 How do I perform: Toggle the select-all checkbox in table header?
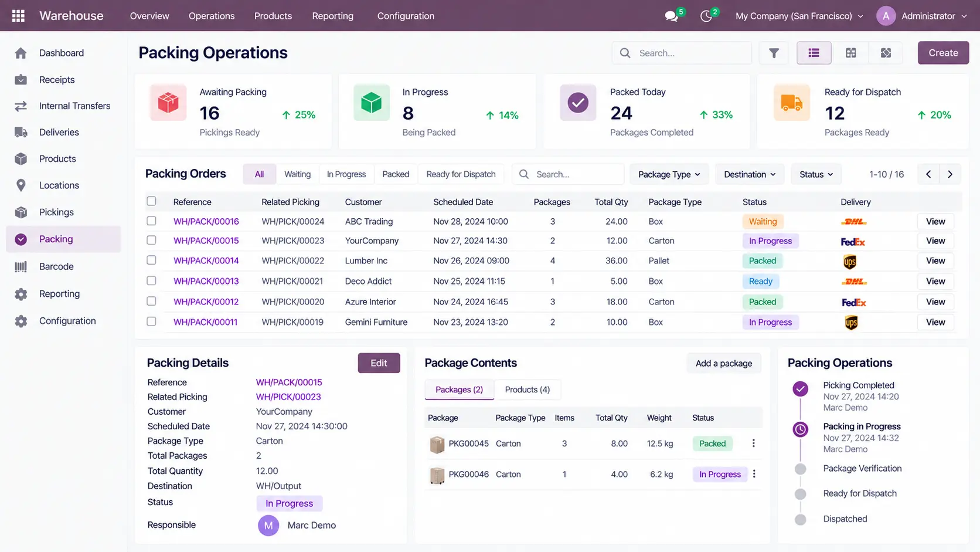(x=151, y=201)
